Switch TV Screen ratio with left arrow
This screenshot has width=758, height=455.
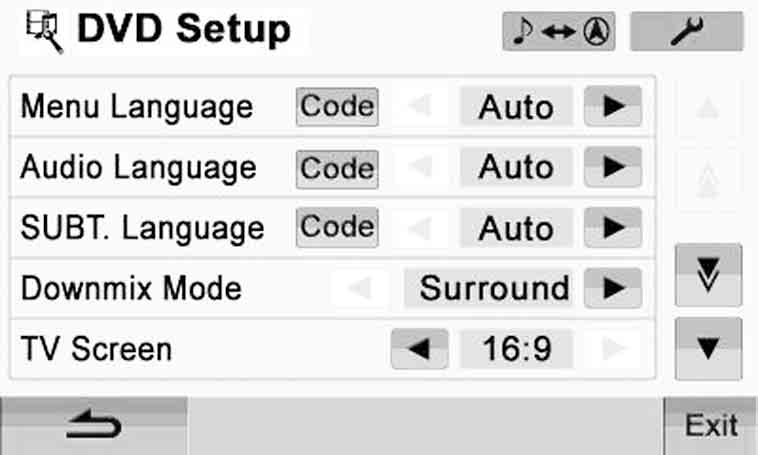420,349
